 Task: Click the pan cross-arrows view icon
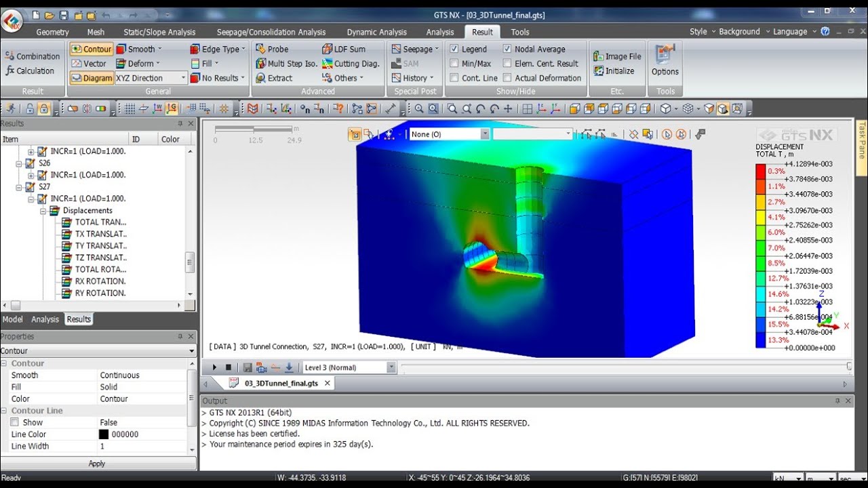508,108
